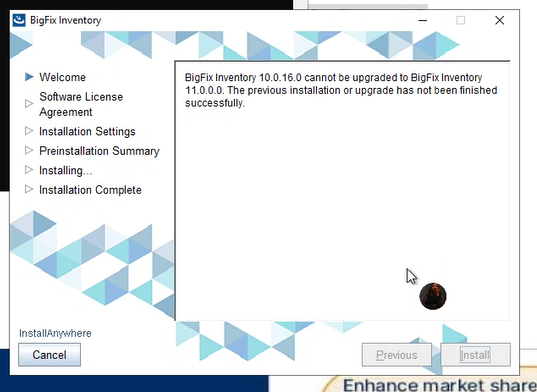Click the filled arrow beside Welcome
This screenshot has height=392, width=537.
pos(29,77)
